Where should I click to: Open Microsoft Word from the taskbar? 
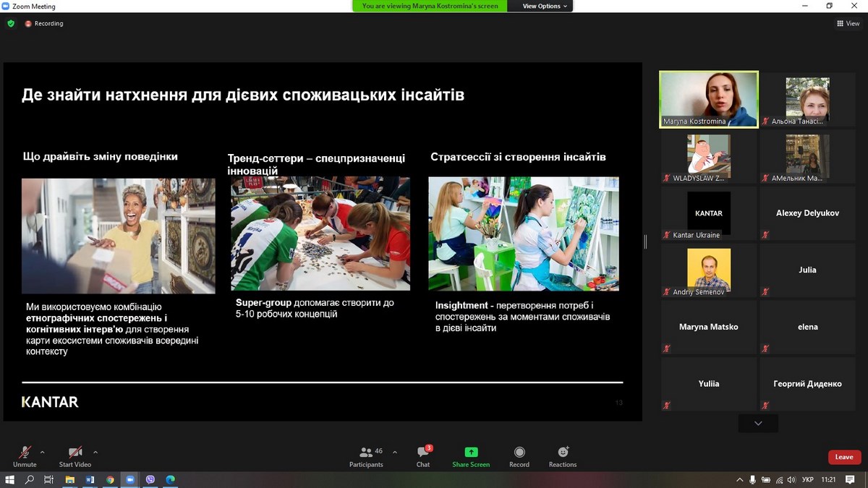pyautogui.click(x=90, y=479)
